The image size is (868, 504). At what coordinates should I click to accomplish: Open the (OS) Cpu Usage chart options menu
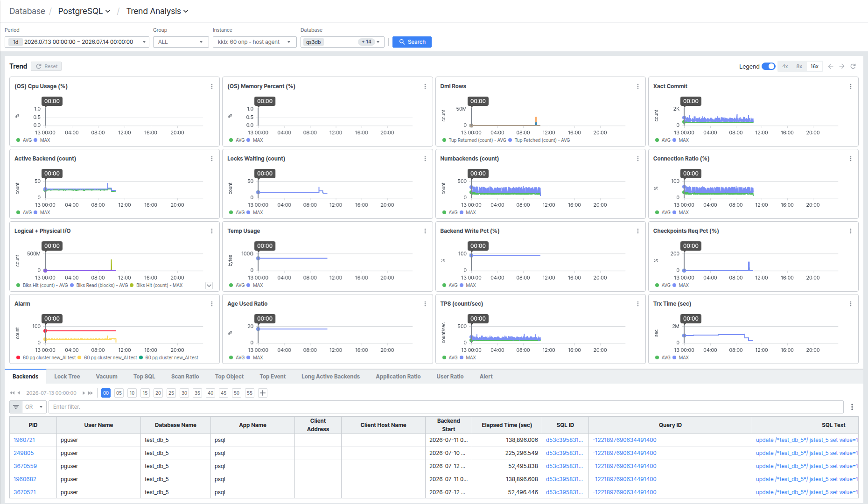tap(212, 86)
